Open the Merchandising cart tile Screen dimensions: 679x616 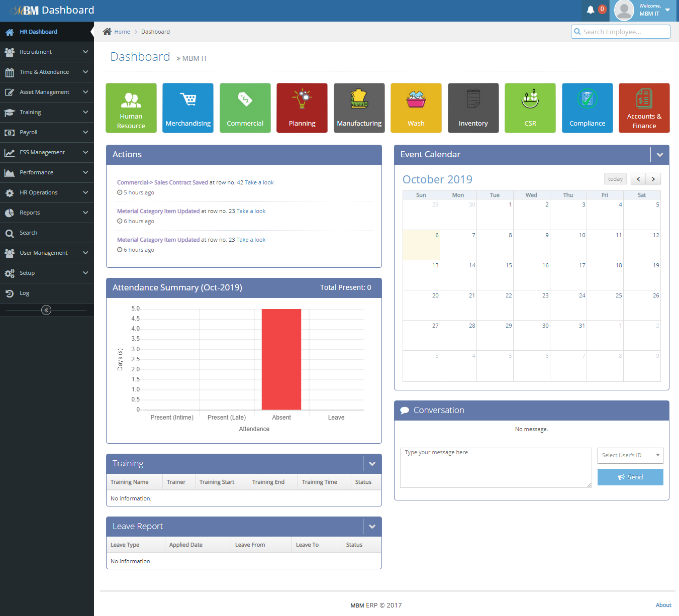(x=188, y=108)
